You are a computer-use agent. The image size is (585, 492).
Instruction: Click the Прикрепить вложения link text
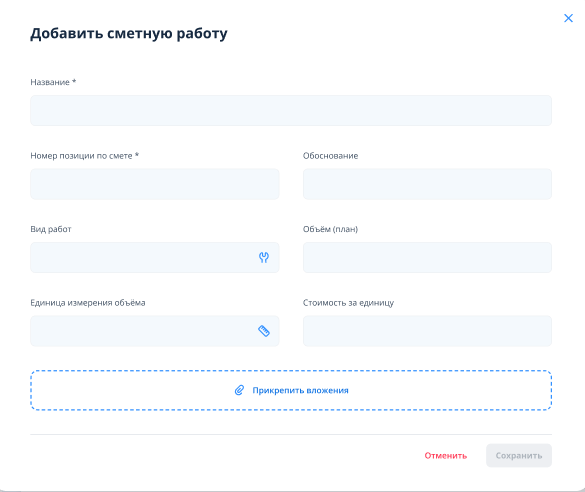coord(300,390)
